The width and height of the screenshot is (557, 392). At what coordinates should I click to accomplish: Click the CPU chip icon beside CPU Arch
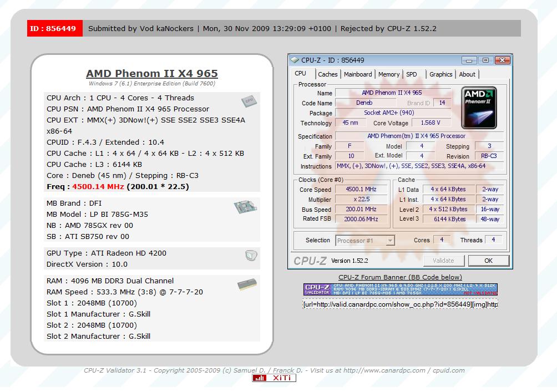(249, 101)
